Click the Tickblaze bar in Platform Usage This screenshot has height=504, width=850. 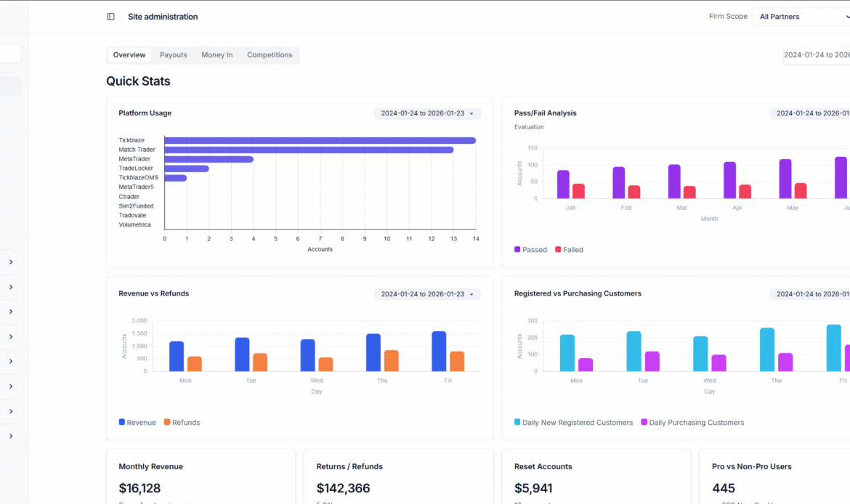(320, 140)
